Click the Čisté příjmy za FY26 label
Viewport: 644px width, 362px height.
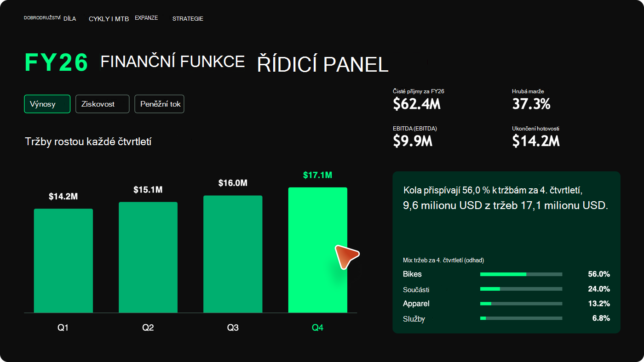point(419,91)
